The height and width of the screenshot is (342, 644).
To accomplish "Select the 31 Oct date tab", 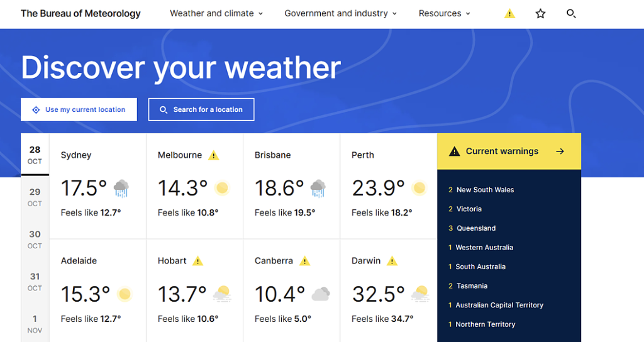I will coord(35,282).
